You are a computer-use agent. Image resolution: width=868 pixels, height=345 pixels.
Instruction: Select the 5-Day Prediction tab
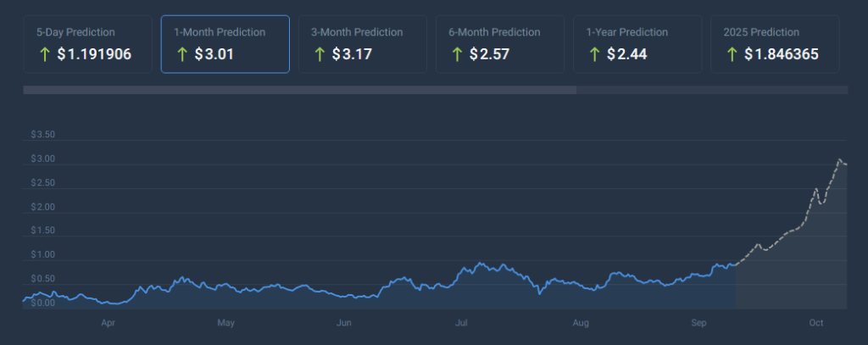pyautogui.click(x=87, y=44)
